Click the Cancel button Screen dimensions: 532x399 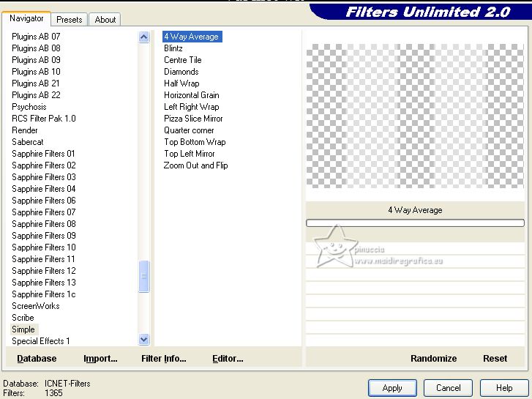pos(448,388)
